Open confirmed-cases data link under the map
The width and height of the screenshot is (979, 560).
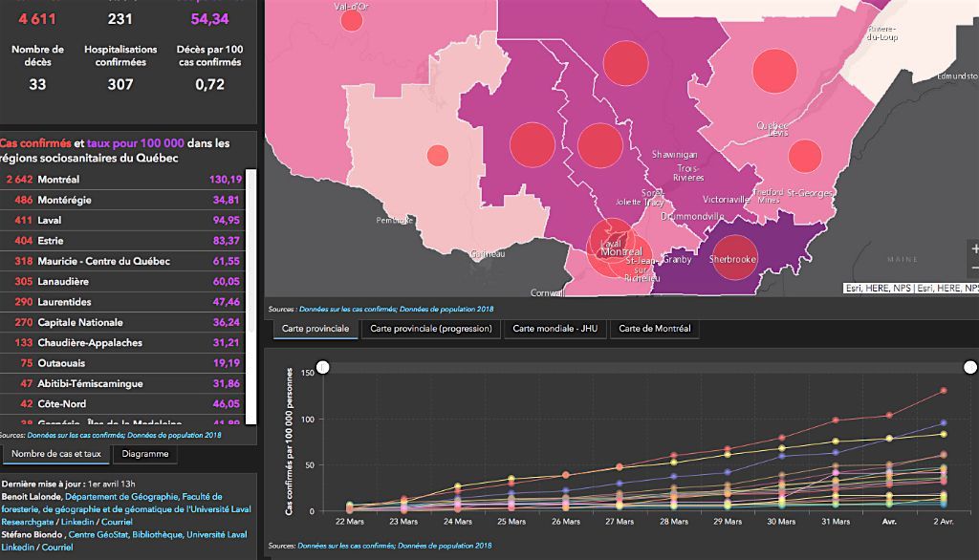[x=347, y=309]
